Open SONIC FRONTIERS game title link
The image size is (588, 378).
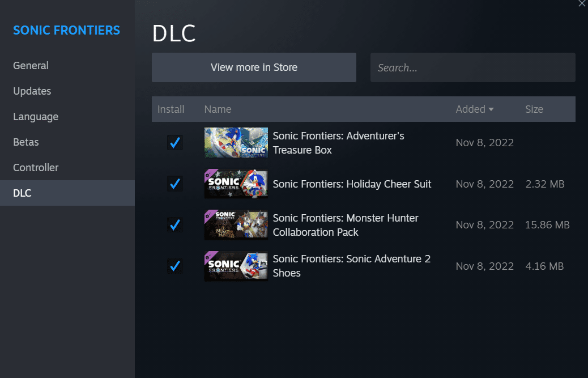pos(66,30)
